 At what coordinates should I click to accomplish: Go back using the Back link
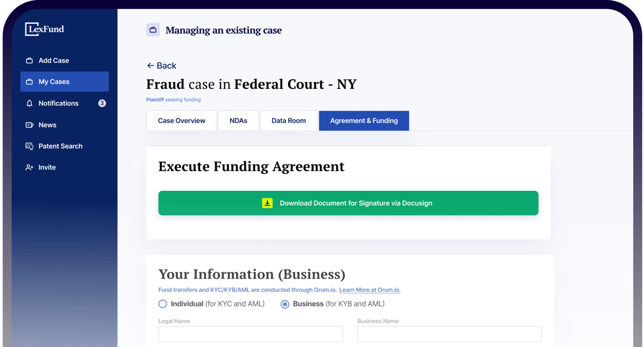point(161,66)
